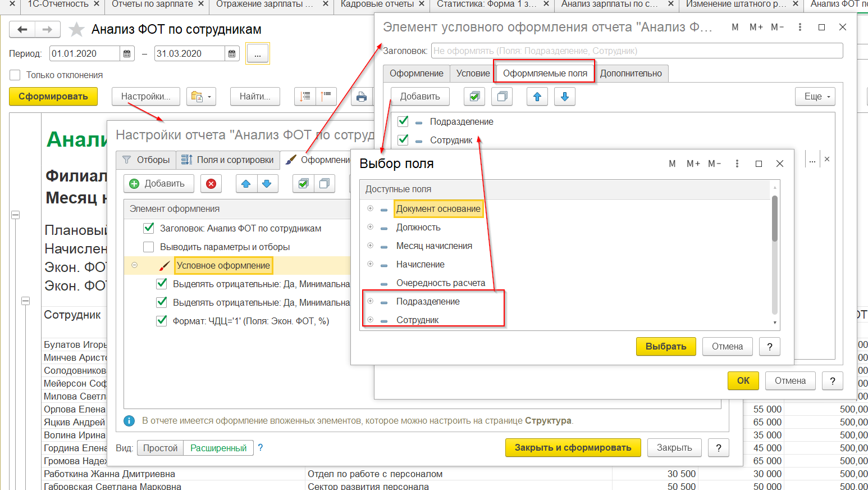Move field up blue arrow in formatting dialog
The width and height of the screenshot is (868, 490).
[x=537, y=97]
